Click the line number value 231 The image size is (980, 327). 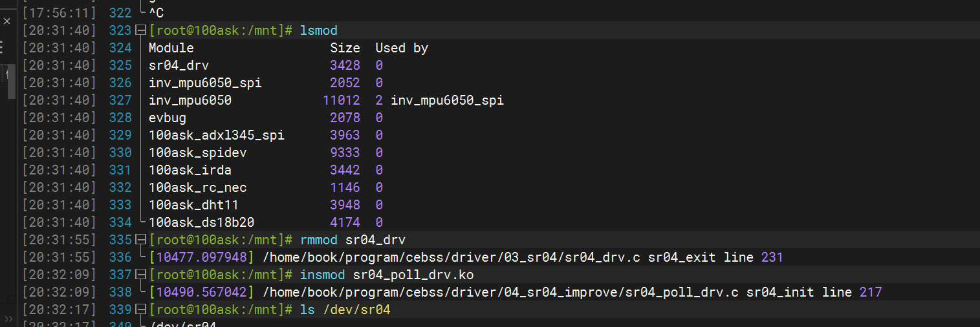pos(772,257)
